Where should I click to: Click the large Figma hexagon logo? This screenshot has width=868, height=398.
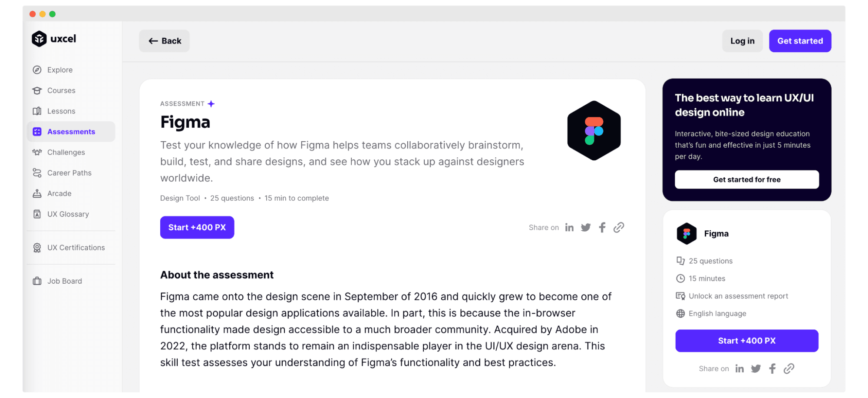pos(594,131)
